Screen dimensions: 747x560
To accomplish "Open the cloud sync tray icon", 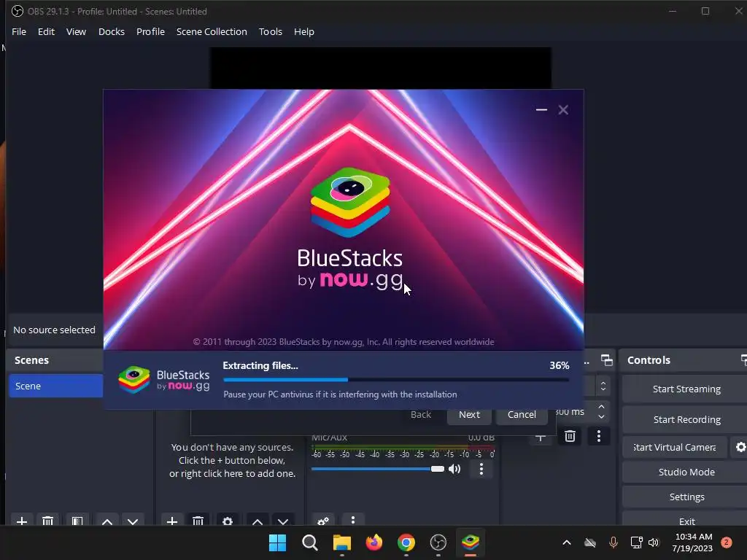I will tap(589, 542).
